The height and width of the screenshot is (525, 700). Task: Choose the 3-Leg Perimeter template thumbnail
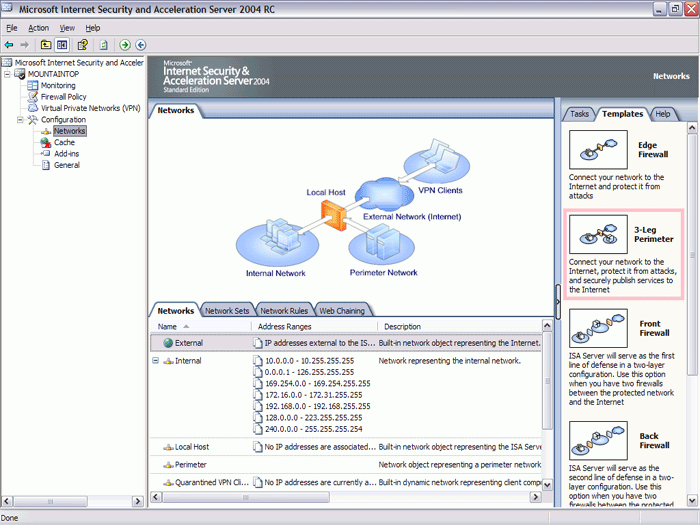598,234
